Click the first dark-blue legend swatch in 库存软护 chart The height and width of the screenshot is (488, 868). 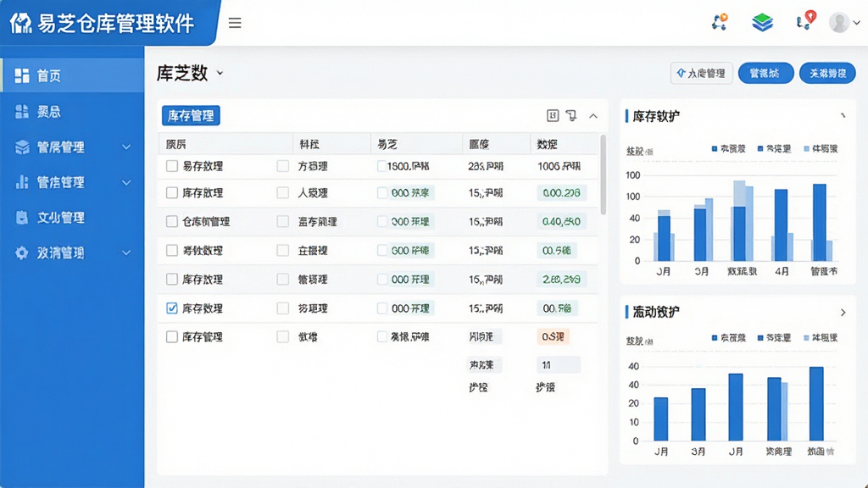coord(715,148)
